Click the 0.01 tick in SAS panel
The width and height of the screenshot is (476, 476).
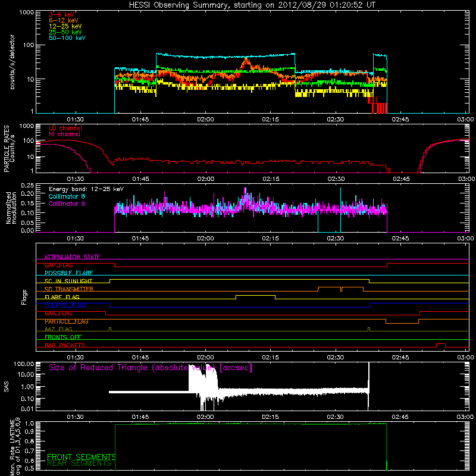tap(27, 409)
